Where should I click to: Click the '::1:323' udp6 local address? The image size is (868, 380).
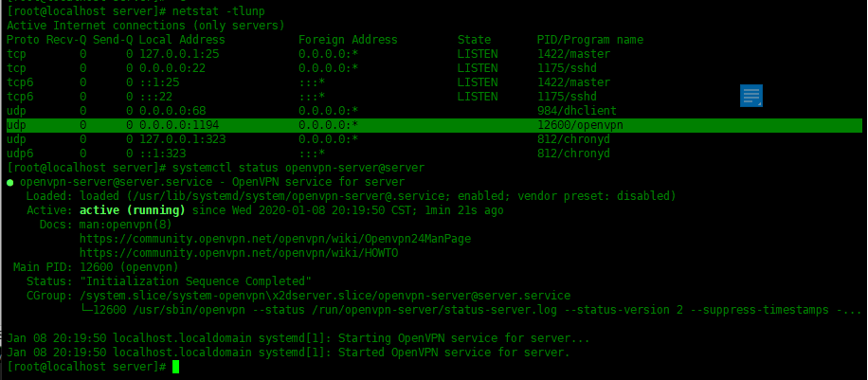click(x=162, y=154)
